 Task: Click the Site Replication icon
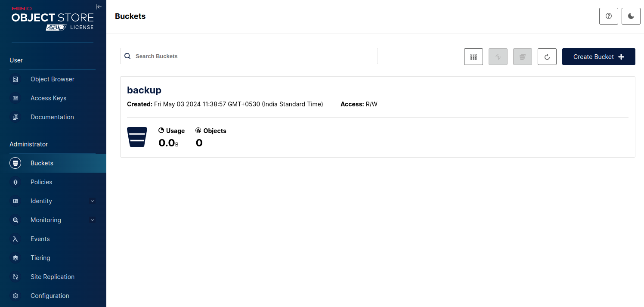click(x=15, y=277)
